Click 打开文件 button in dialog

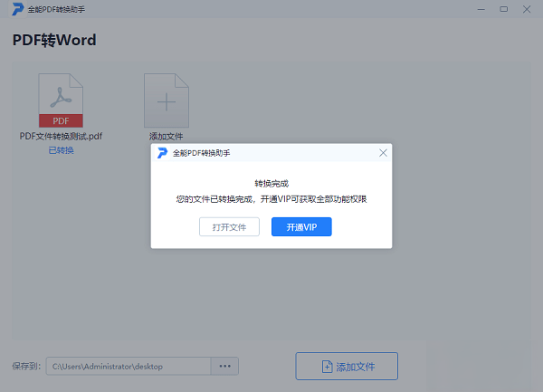229,227
